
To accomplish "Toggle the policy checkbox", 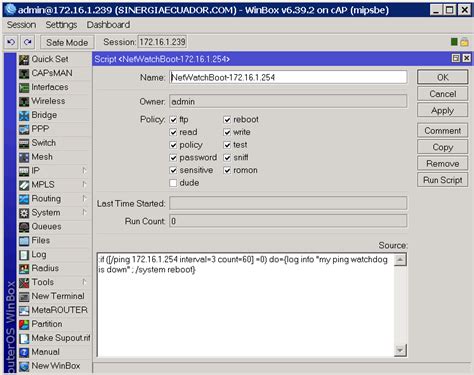I will (173, 145).
